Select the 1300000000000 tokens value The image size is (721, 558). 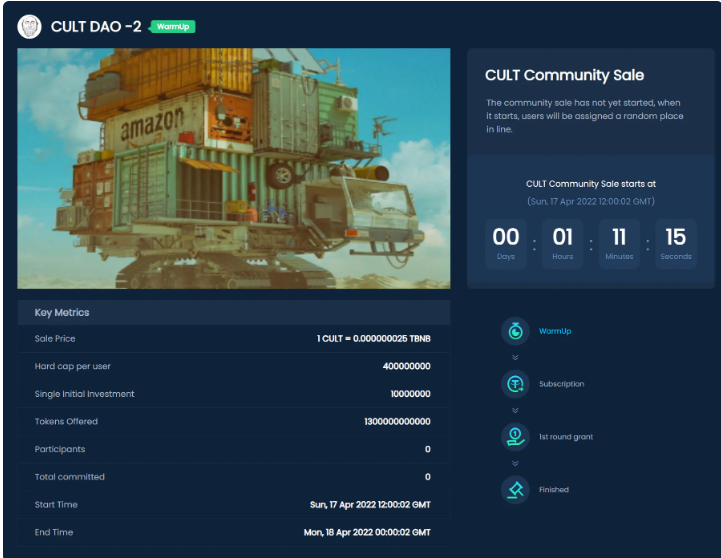pos(397,421)
